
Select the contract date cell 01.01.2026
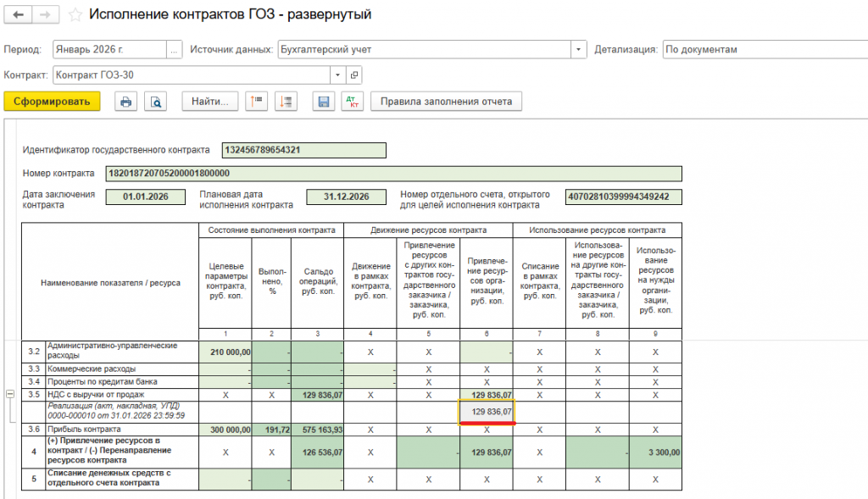pos(146,197)
